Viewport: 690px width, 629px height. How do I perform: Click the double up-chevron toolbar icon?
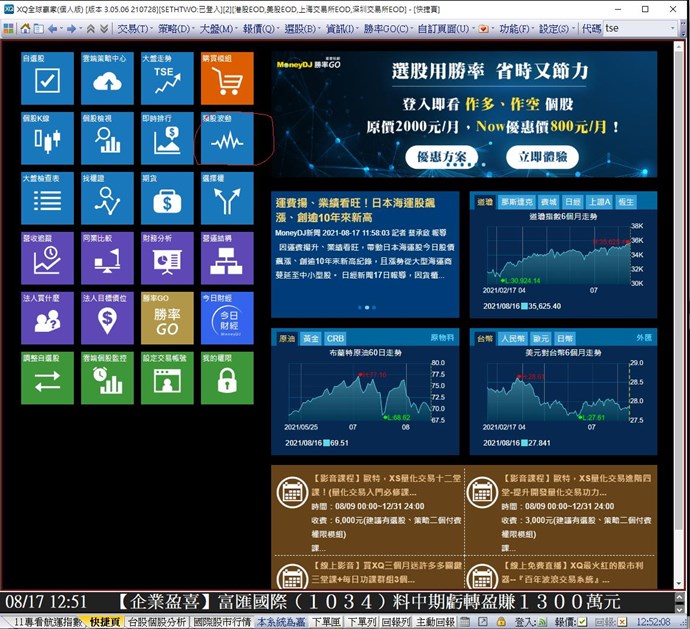click(x=90, y=29)
